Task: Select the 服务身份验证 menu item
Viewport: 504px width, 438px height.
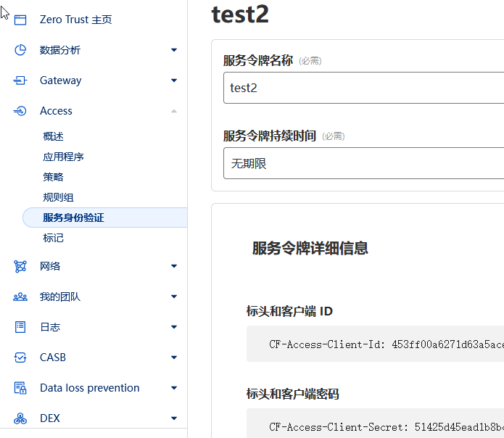Action: pos(105,218)
